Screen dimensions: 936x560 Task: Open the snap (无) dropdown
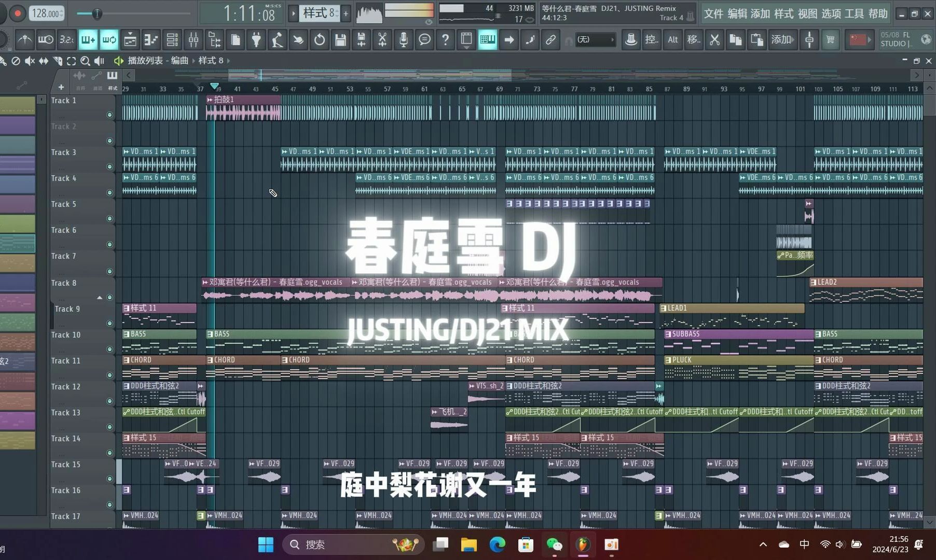coord(595,39)
